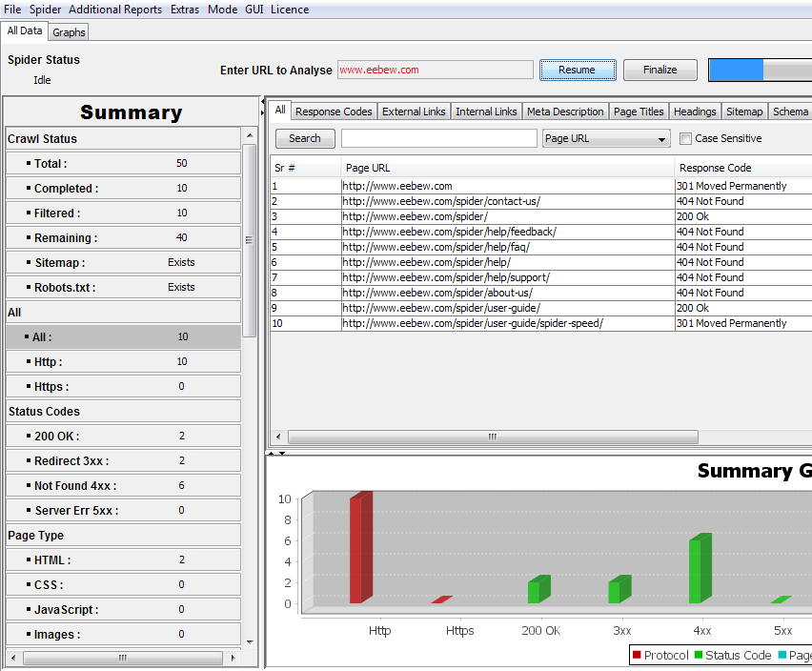Viewport: 812px width, 671px height.
Task: Click the Summary panel horizontal scroll-right arrow
Action: [233, 658]
